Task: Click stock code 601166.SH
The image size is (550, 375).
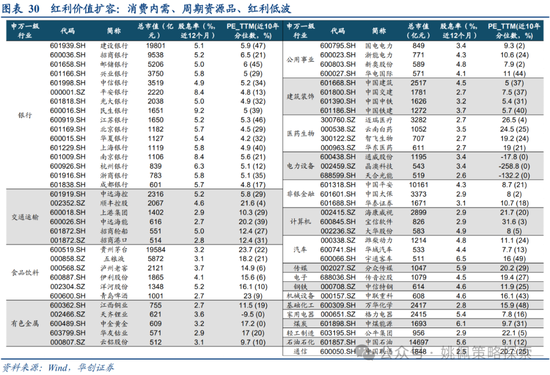Action: 68,74
